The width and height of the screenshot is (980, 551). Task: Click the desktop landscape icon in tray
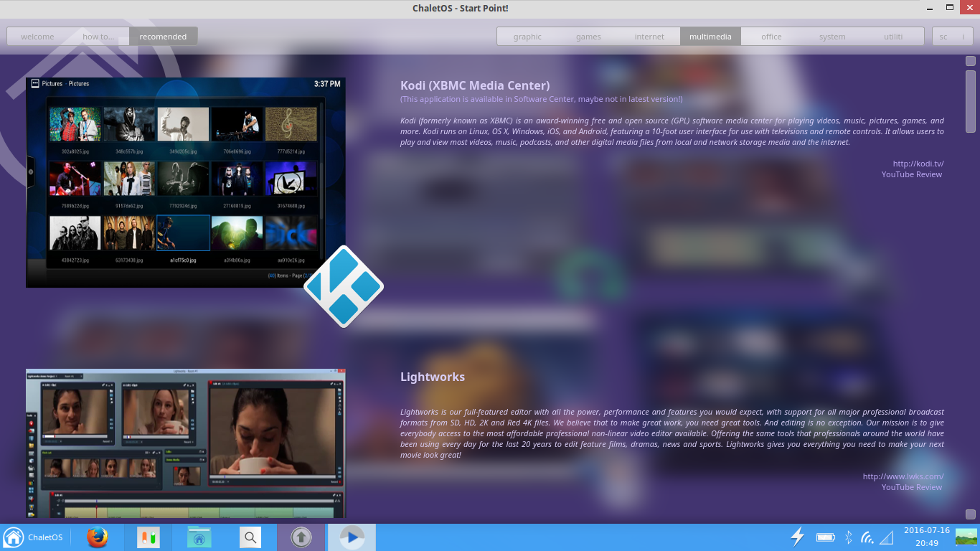[x=966, y=537]
